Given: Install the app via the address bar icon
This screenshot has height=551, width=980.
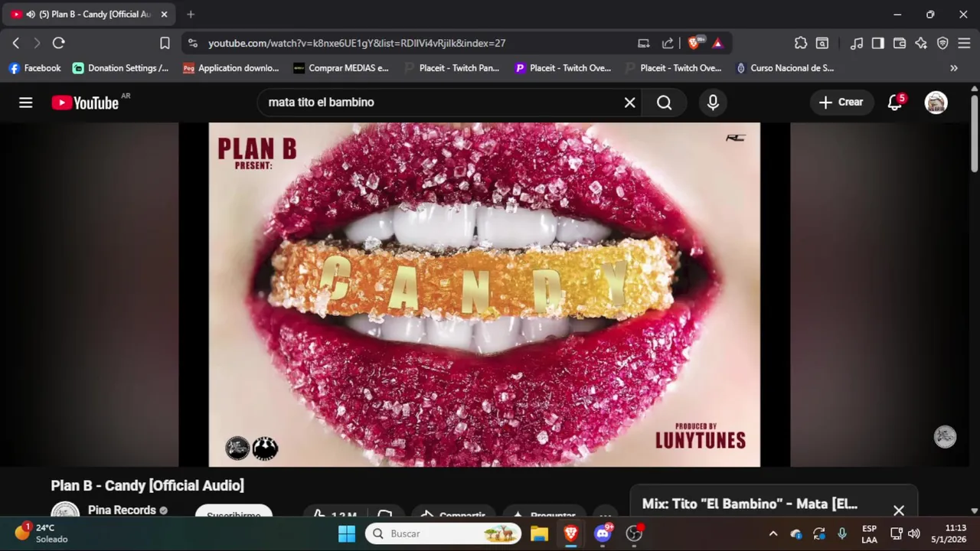Looking at the screenshot, I should 644,44.
